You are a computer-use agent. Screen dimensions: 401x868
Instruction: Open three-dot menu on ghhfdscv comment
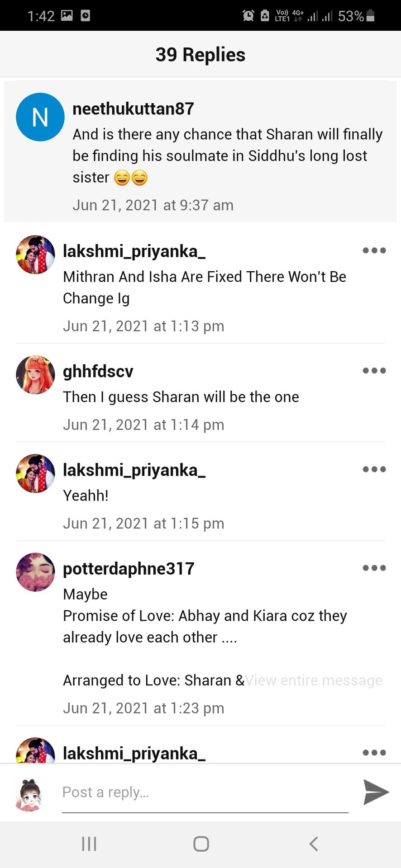[x=374, y=371]
